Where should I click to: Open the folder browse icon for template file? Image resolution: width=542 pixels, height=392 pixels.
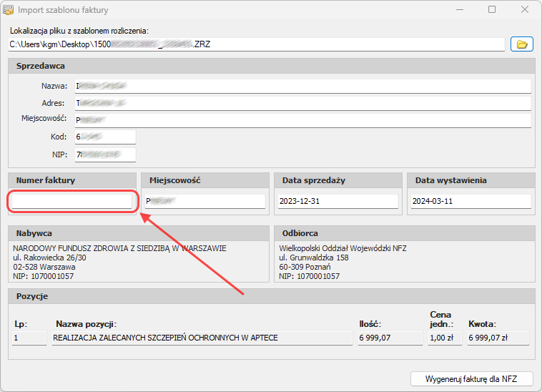click(x=521, y=44)
